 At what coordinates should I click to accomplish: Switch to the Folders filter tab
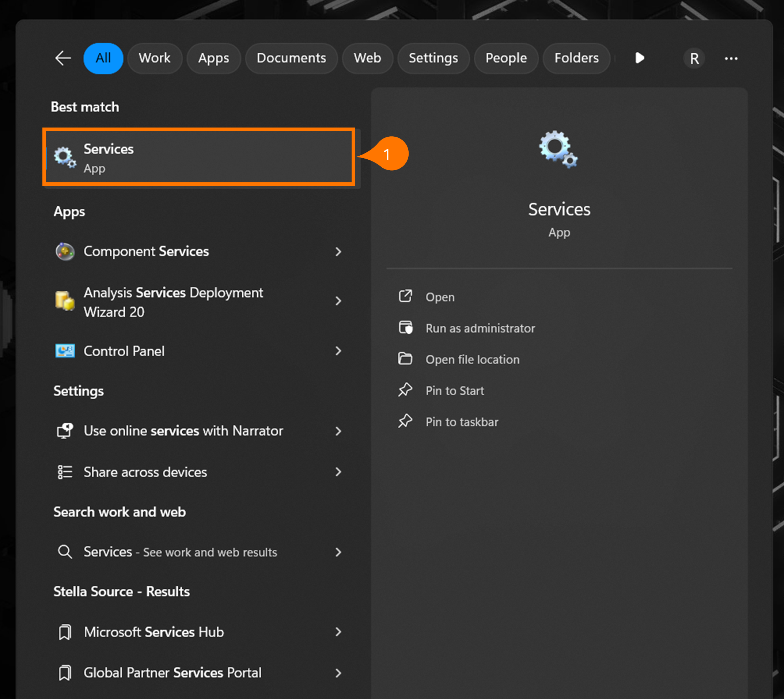[x=576, y=58]
